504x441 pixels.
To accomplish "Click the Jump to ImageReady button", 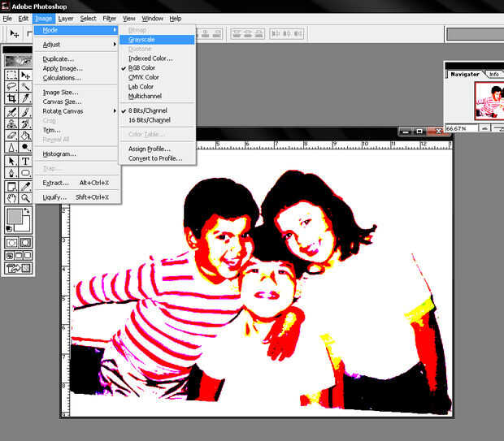I will pyautogui.click(x=19, y=268).
